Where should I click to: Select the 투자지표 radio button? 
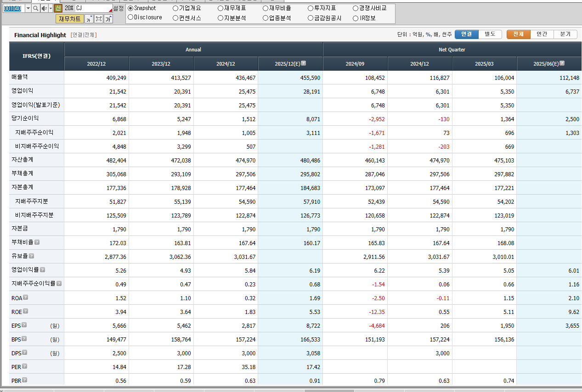click(x=311, y=8)
